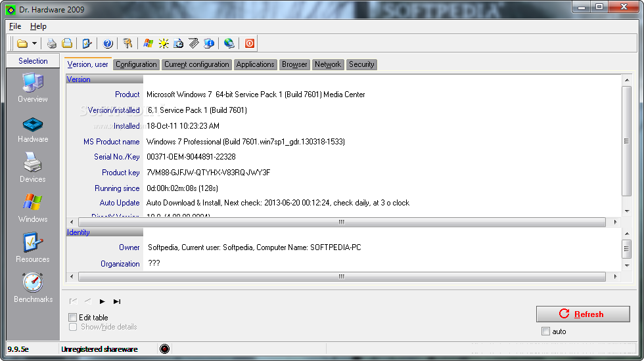This screenshot has height=361, width=644.
Task: Select the Product key value 7VM88-GJFJW
Action: coord(208,172)
